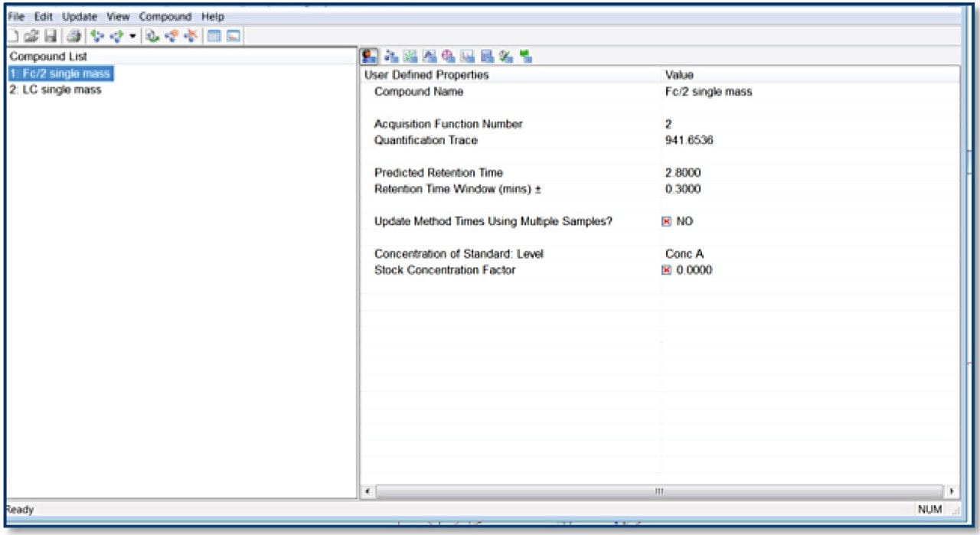Click the pink circular icon in properties toolbar

point(449,56)
